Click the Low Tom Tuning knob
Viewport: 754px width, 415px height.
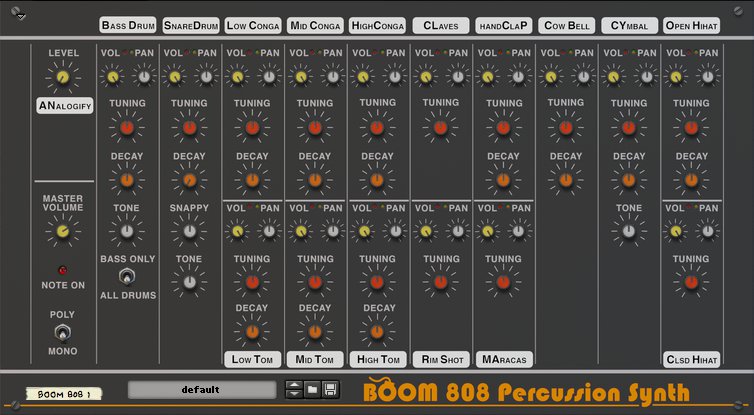point(252,282)
